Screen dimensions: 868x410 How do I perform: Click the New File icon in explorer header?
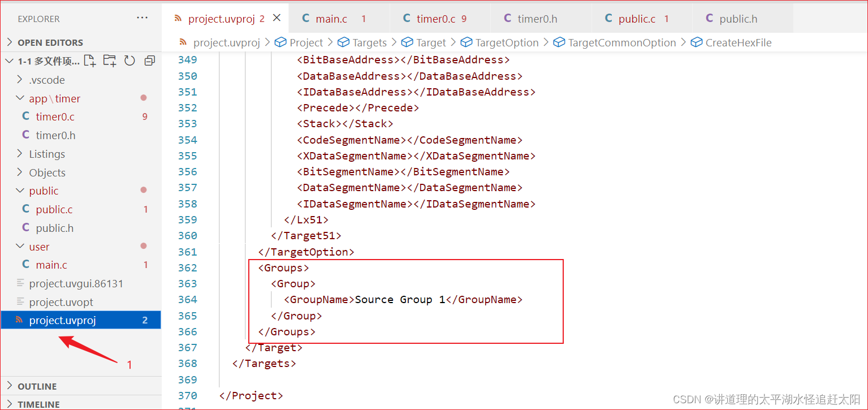(89, 61)
